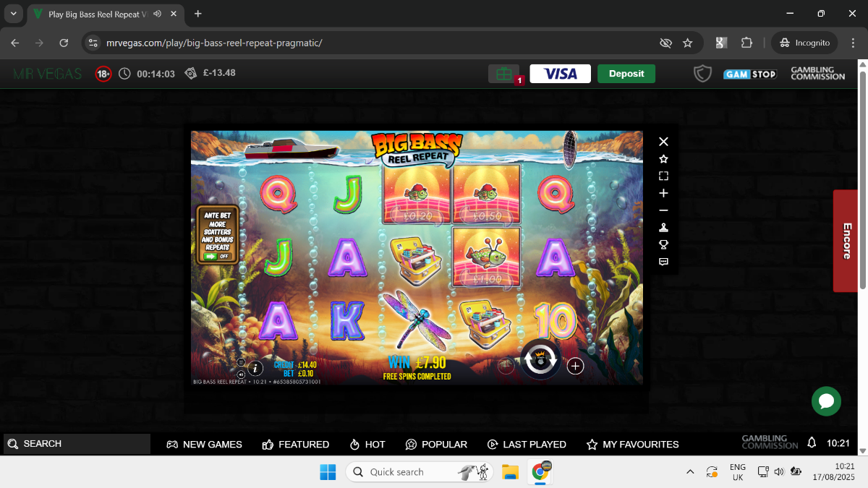Click the MR VEGAS logo
Screen dimensions: 868x488
48,74
